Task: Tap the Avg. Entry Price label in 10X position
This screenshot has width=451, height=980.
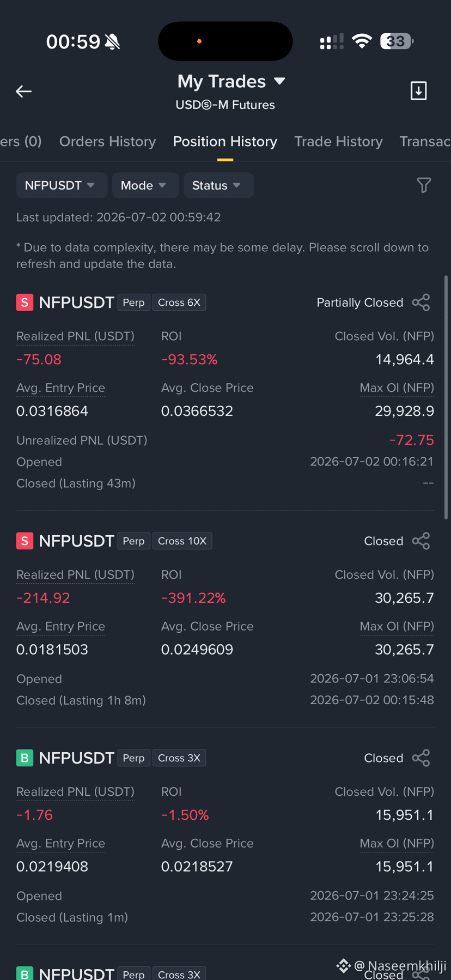Action: 60,627
